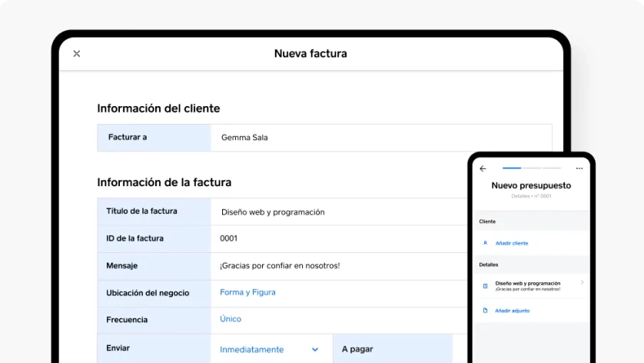The image size is (644, 363).
Task: Click the A pagar label
Action: coord(357,349)
